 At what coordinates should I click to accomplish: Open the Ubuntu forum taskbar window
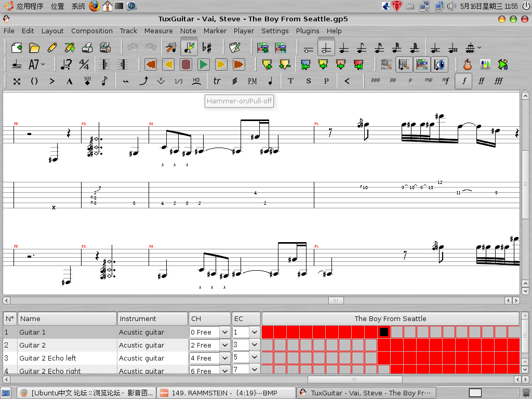[x=87, y=393]
